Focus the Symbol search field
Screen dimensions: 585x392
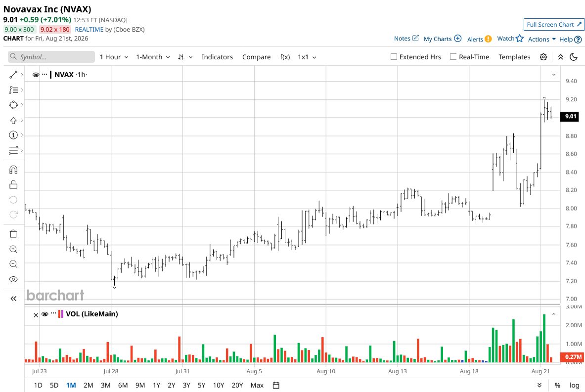tap(51, 57)
